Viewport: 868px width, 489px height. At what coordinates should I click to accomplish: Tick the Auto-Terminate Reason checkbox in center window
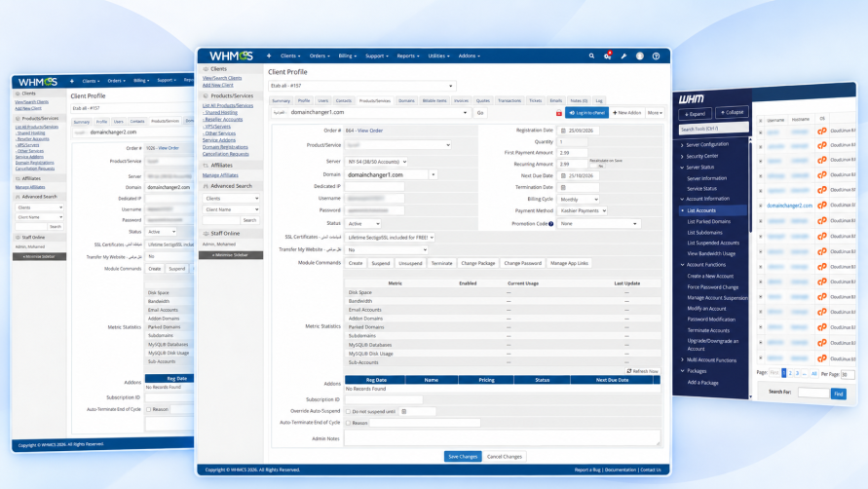pyautogui.click(x=348, y=423)
